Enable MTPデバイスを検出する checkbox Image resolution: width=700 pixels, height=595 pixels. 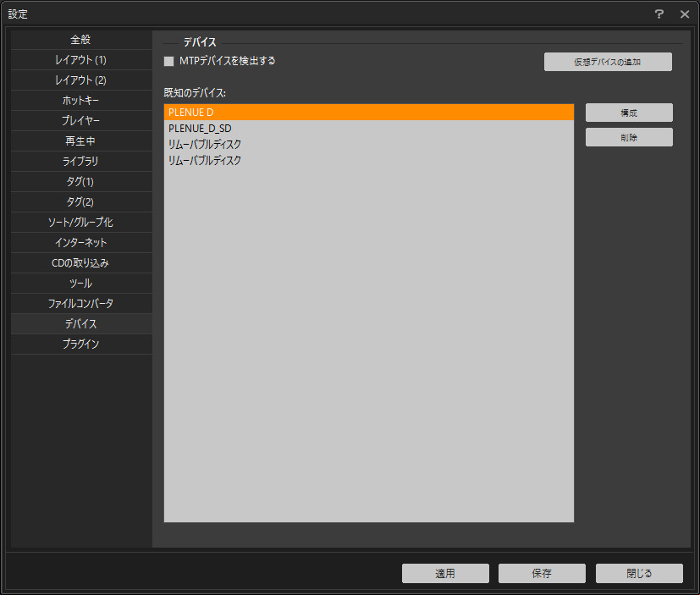tap(168, 61)
